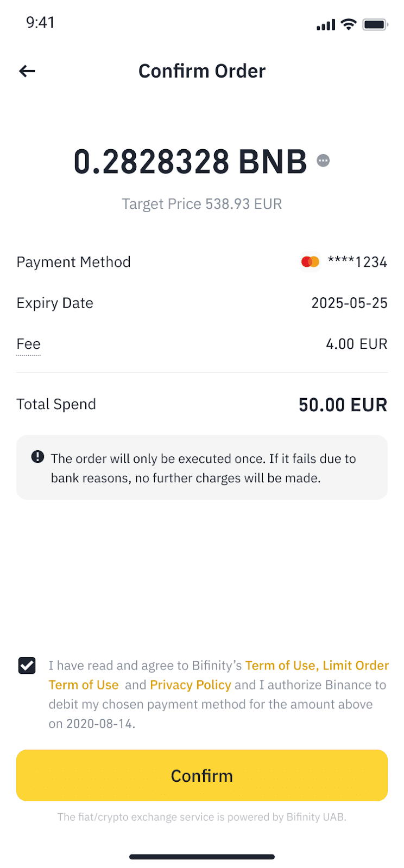The height and width of the screenshot is (868, 404).
Task: Uncheck the terms agreement checkbox
Action: [x=27, y=665]
